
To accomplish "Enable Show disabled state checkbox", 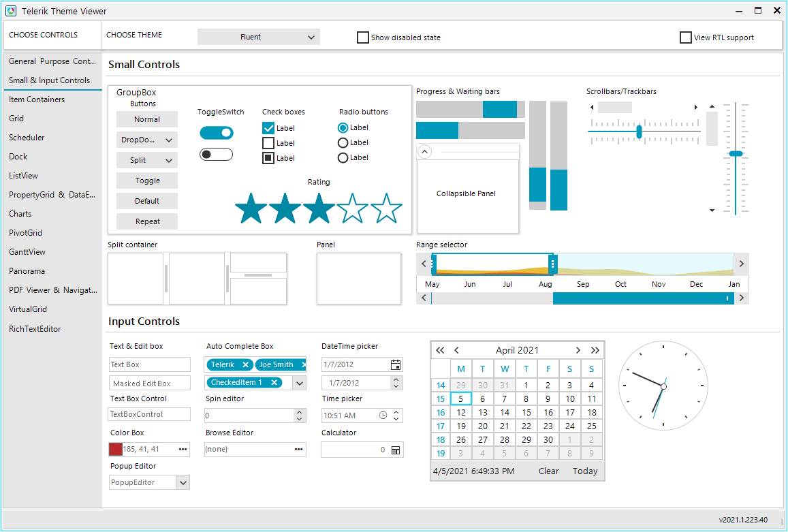I will (x=363, y=37).
